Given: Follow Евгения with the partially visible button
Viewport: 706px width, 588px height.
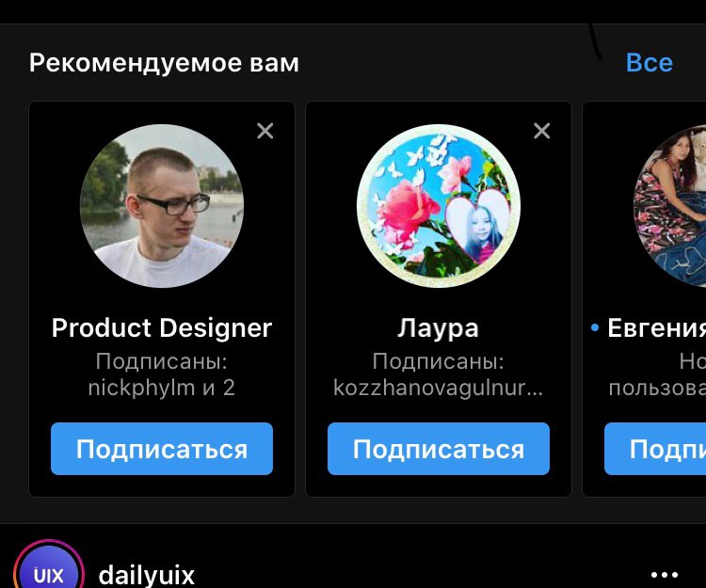Looking at the screenshot, I should 655,449.
